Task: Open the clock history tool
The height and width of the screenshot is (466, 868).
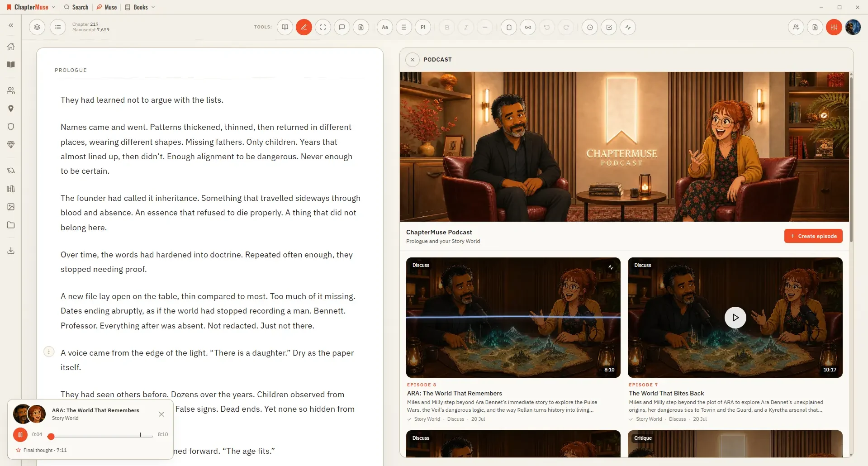Action: tap(590, 27)
